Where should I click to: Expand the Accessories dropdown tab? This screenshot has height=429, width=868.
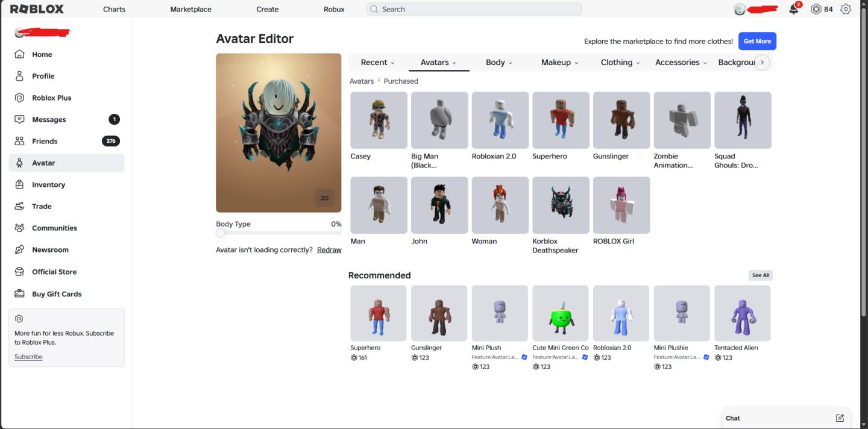click(x=681, y=62)
